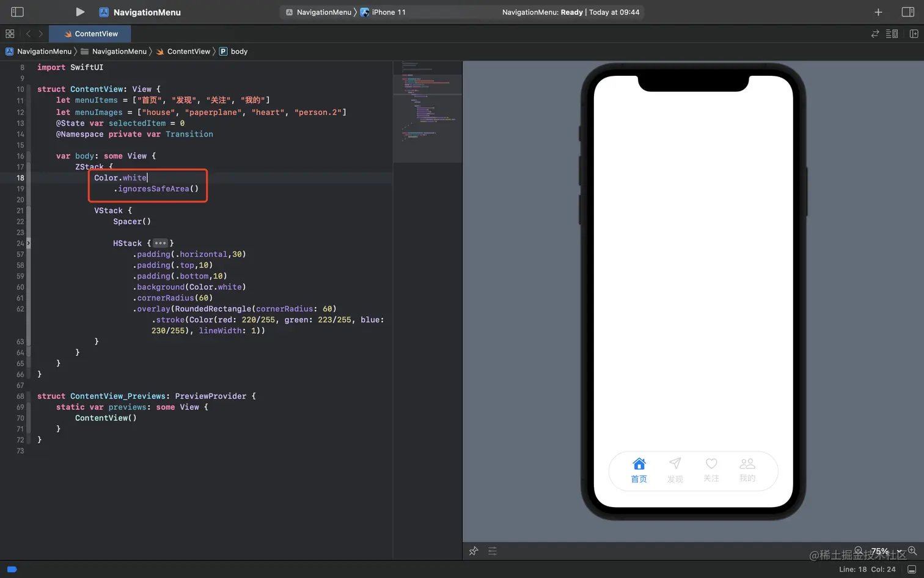The width and height of the screenshot is (924, 578).
Task: Click the blue indicator in bottom bar
Action: point(12,569)
